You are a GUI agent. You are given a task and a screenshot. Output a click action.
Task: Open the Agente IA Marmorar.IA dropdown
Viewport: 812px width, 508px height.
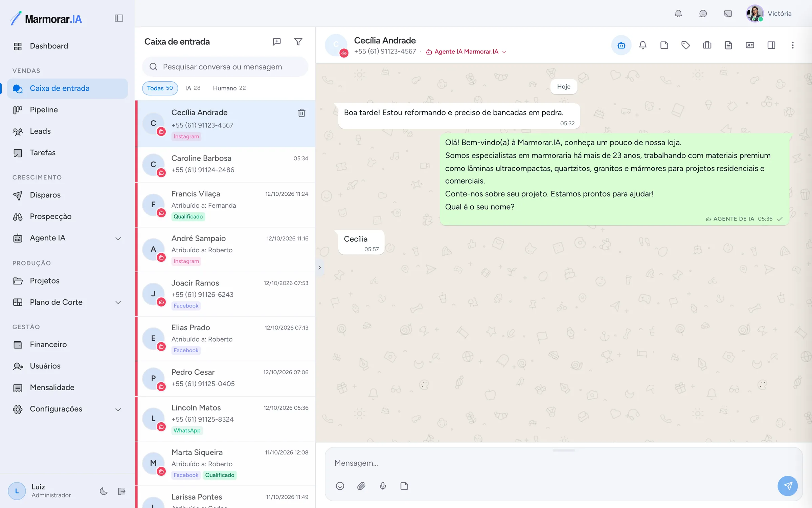point(466,52)
